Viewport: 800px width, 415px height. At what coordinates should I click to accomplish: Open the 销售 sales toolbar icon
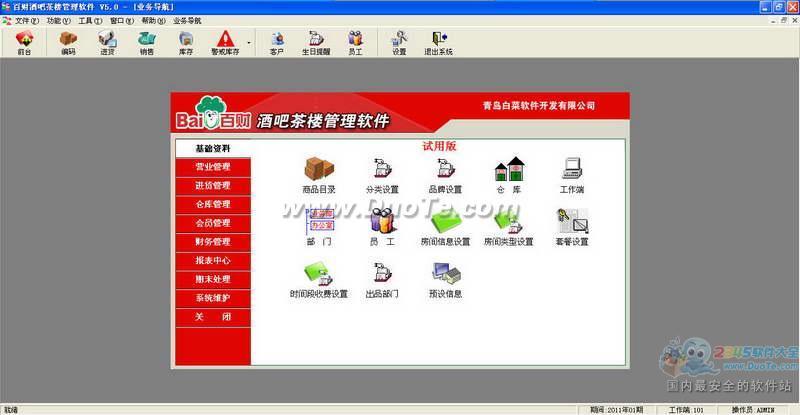[x=146, y=43]
